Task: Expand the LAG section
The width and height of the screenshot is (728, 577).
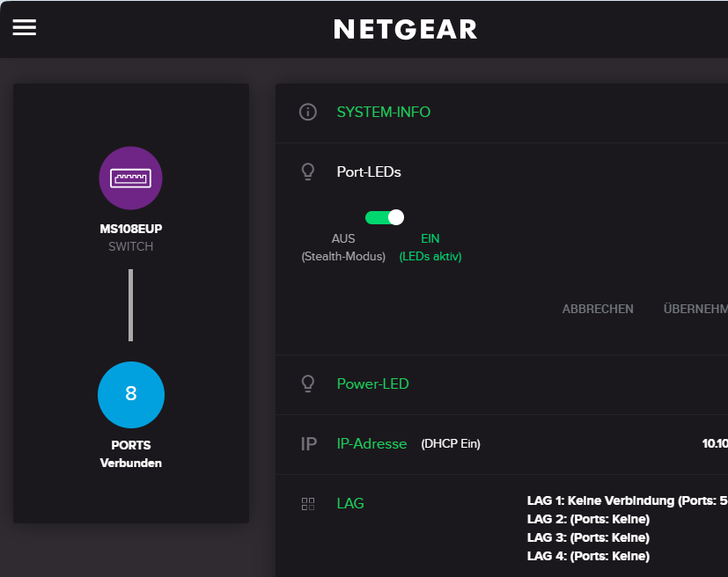Action: point(350,503)
